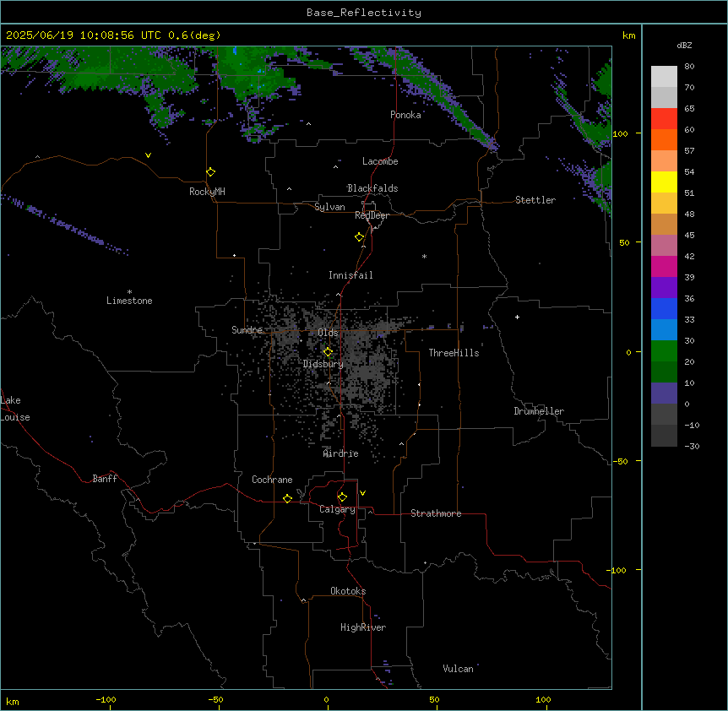The height and width of the screenshot is (711, 728).
Task: Select the yellow 51–54 dBZ legend swatch
Action: coord(664,182)
